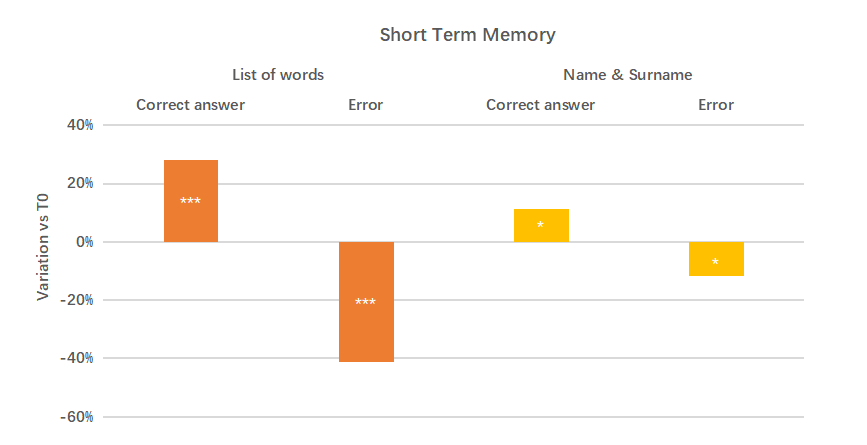This screenshot has width=867, height=445.
Task: Click the 0% y-axis label
Action: coord(84,242)
